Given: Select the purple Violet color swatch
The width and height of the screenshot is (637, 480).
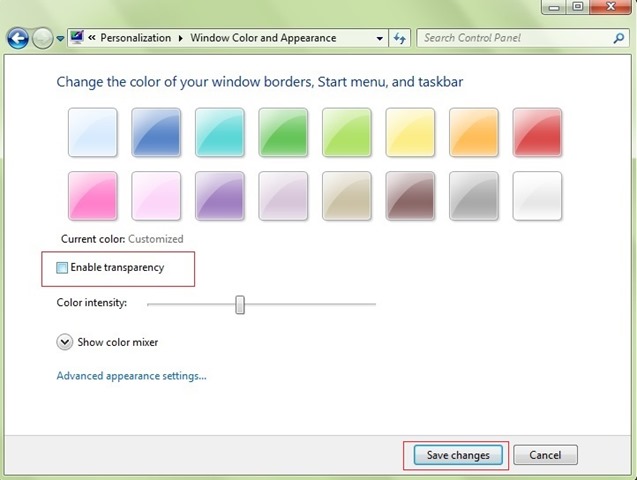Looking at the screenshot, I should pos(220,196).
